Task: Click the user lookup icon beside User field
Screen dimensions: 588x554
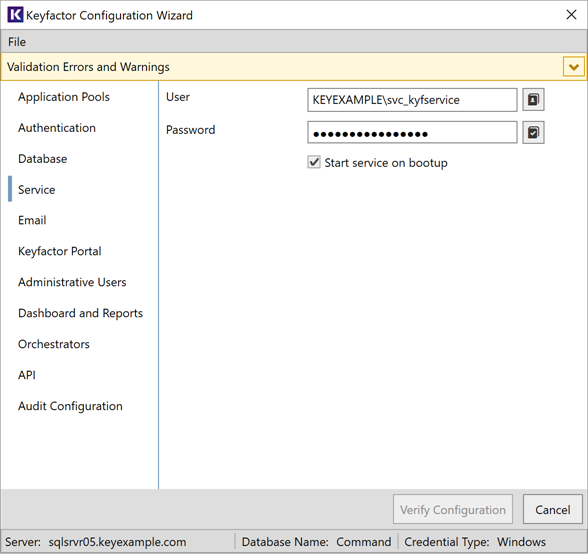Action: point(533,100)
